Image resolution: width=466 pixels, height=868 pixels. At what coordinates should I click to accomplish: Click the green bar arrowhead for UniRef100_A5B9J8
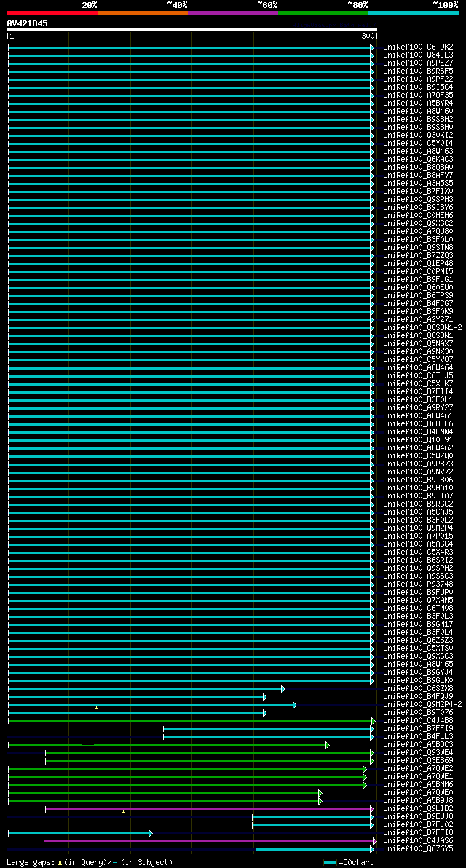click(x=320, y=802)
